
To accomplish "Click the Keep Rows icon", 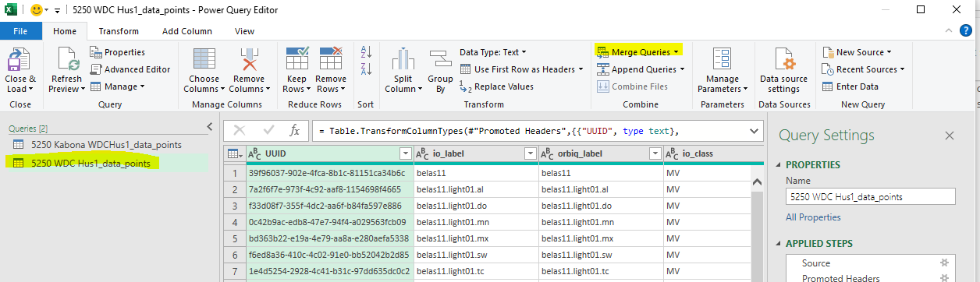I will [296, 59].
